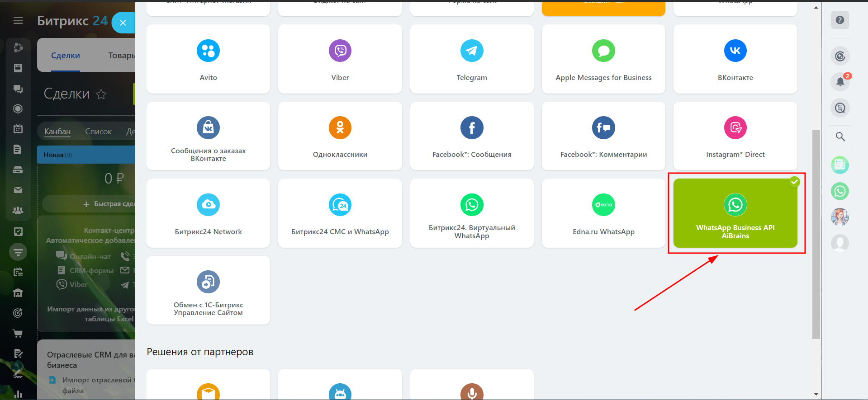Open the chat messenger icon in right sidebar

pos(840,108)
